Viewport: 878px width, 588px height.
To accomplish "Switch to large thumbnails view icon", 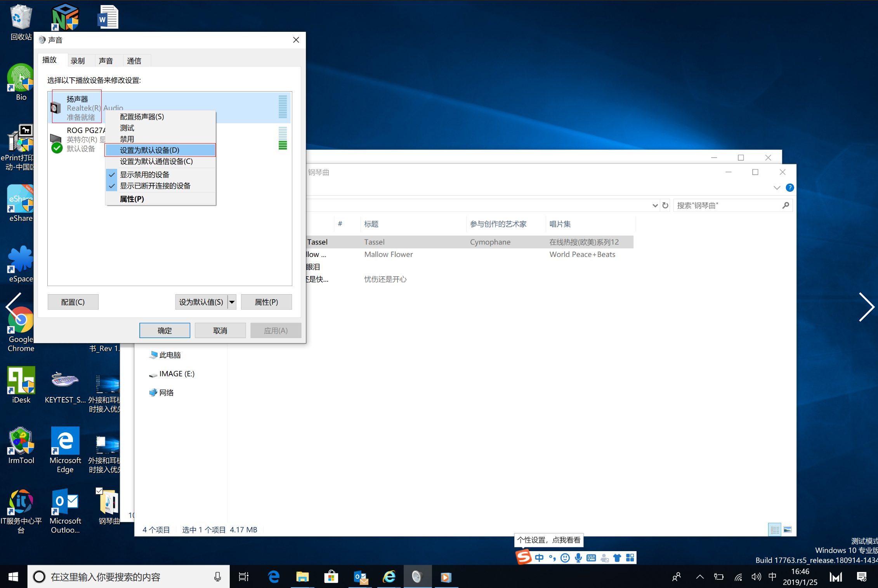I will pos(788,530).
